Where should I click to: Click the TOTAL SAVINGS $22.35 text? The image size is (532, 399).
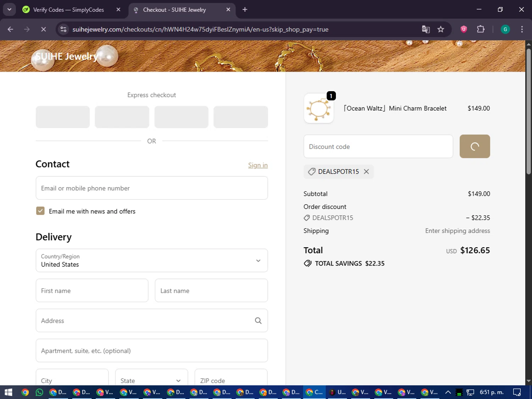pyautogui.click(x=350, y=264)
